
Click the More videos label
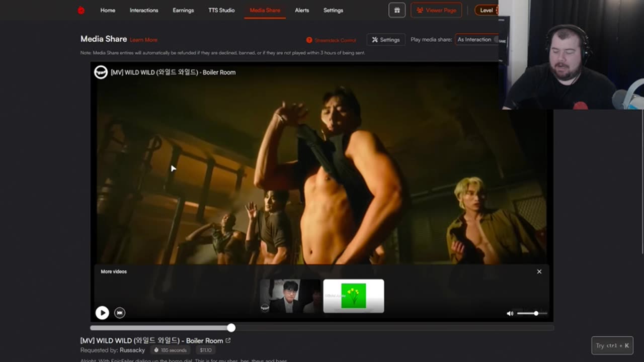114,271
